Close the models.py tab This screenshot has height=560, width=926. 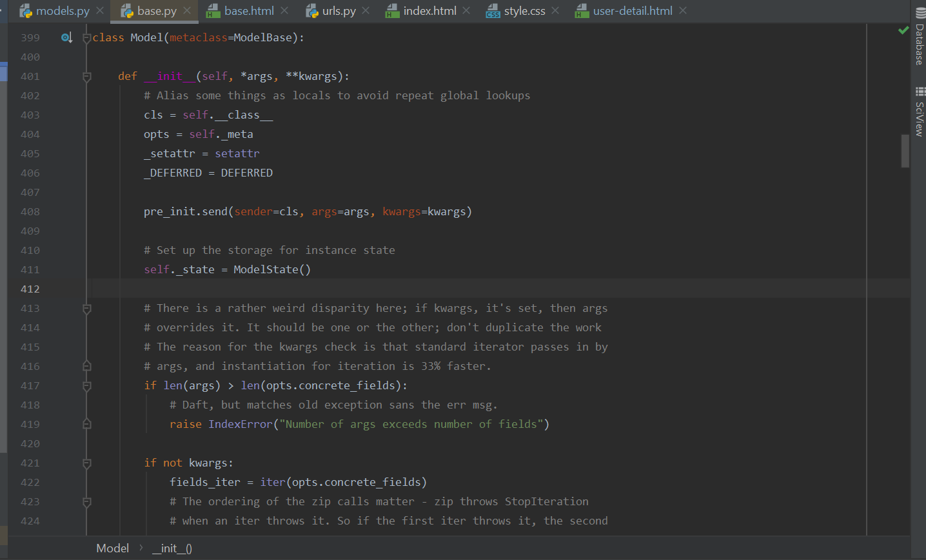(100, 11)
